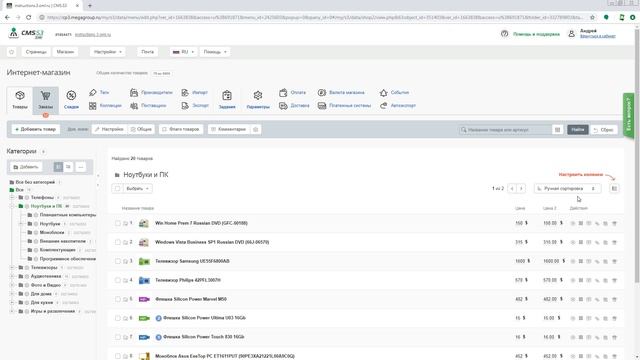Open the Магазин menu item
Screen dimensions: 640x360
tap(65, 52)
